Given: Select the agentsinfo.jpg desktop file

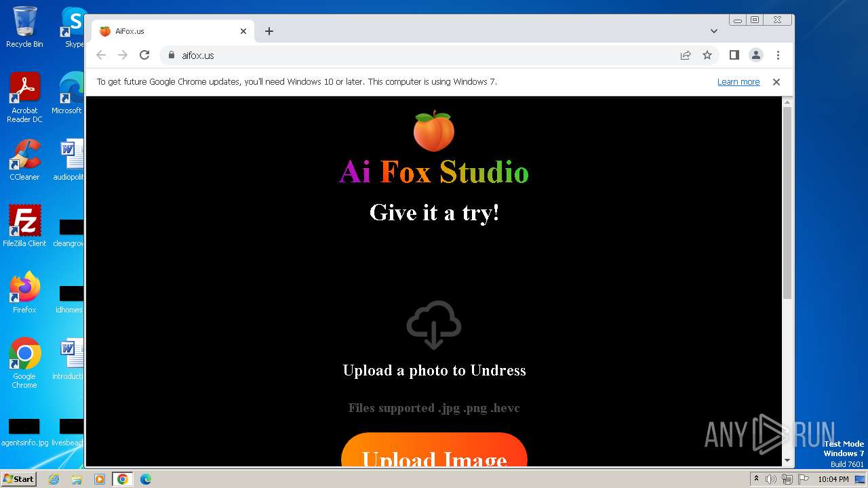Looking at the screenshot, I should pyautogui.click(x=24, y=432).
